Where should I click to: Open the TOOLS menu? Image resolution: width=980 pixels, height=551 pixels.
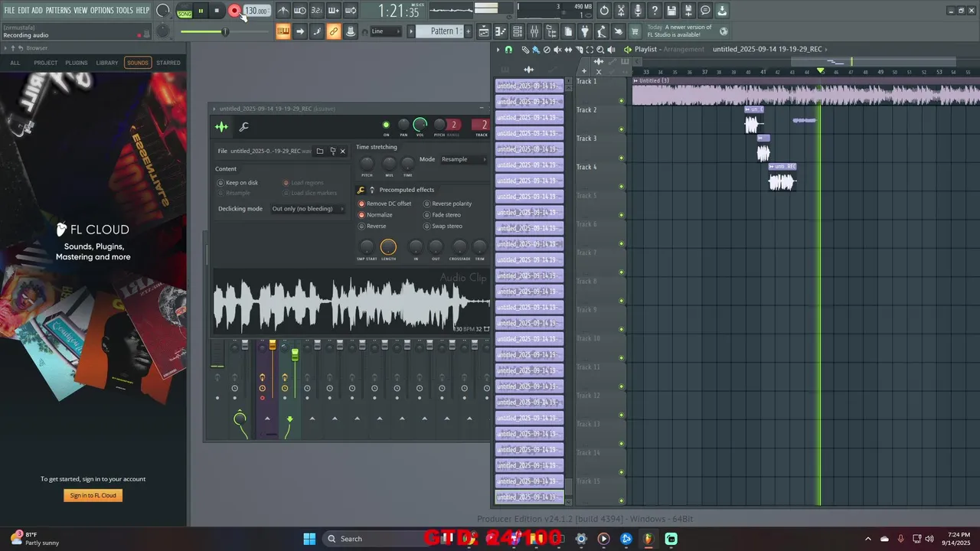[125, 11]
